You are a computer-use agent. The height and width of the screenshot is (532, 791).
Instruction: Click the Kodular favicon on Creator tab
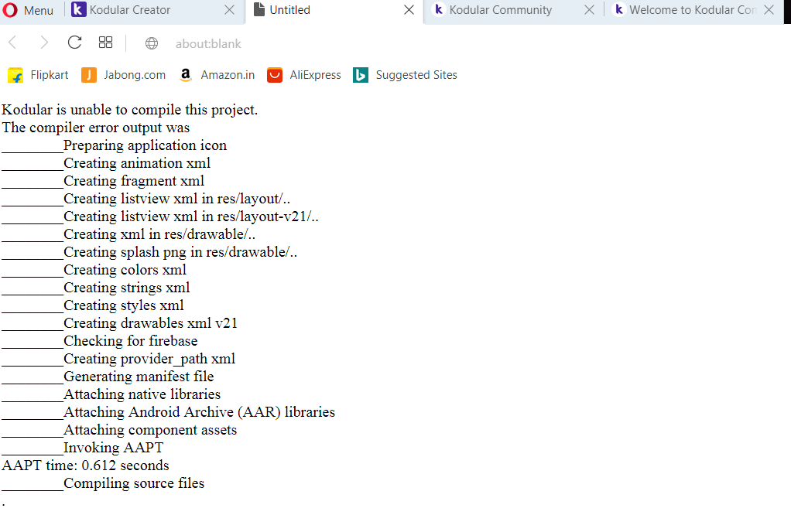(x=80, y=10)
